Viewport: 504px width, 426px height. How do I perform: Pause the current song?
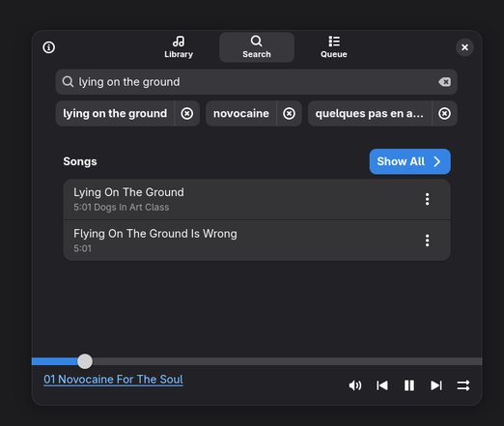(x=409, y=385)
